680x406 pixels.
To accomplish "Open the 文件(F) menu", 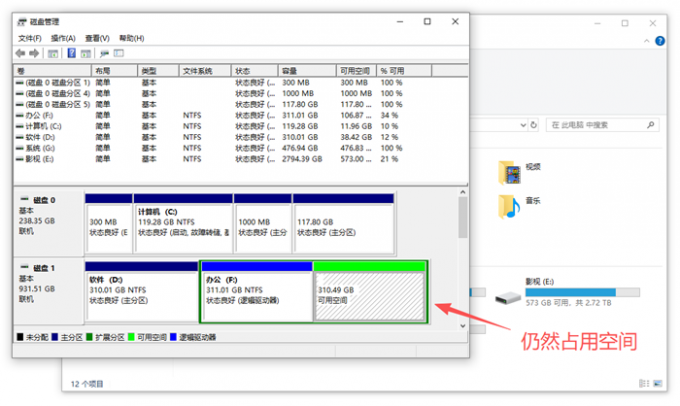I will 30,38.
